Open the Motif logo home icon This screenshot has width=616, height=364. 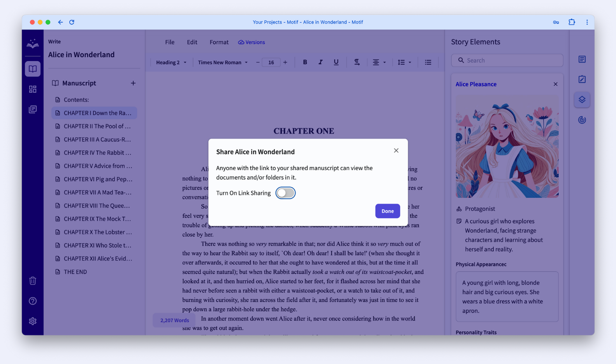pyautogui.click(x=33, y=44)
